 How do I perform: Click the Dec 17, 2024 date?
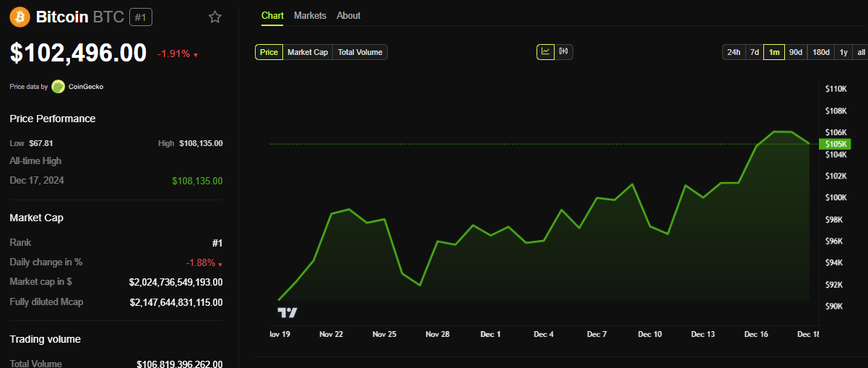(37, 180)
